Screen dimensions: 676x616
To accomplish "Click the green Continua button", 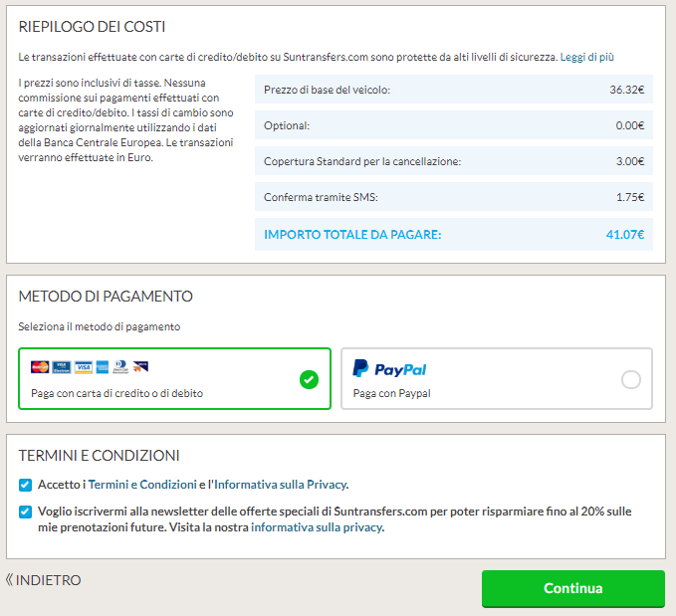I will coord(573,588).
